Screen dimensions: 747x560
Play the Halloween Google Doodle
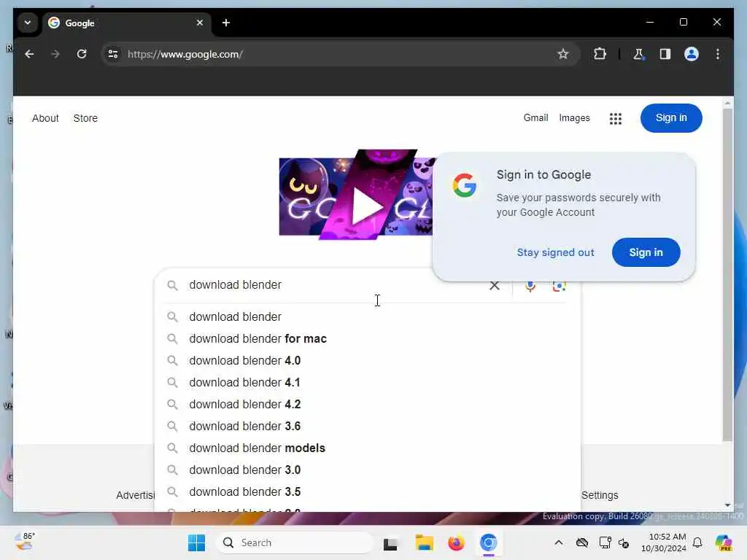(x=367, y=208)
